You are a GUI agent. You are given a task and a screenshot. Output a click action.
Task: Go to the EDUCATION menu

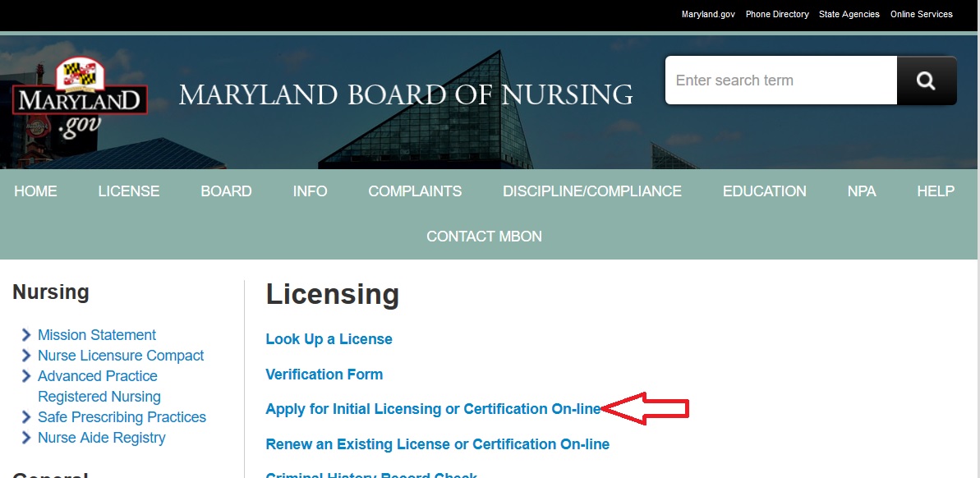(x=765, y=191)
